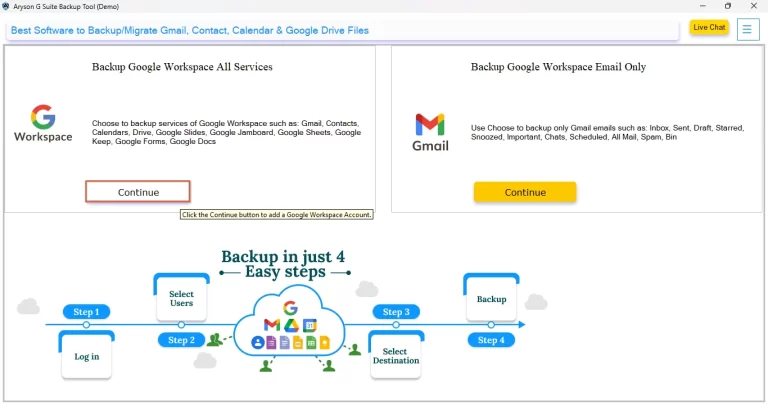Click the Google Workspace services description text

[x=226, y=132]
